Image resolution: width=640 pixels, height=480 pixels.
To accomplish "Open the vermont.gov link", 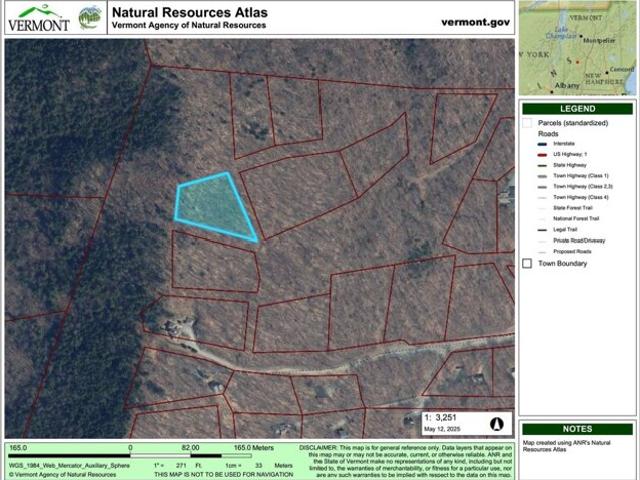I will coord(475,20).
